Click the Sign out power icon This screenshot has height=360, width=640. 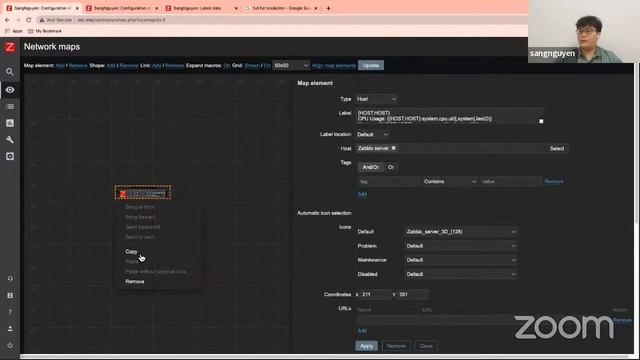click(10, 345)
